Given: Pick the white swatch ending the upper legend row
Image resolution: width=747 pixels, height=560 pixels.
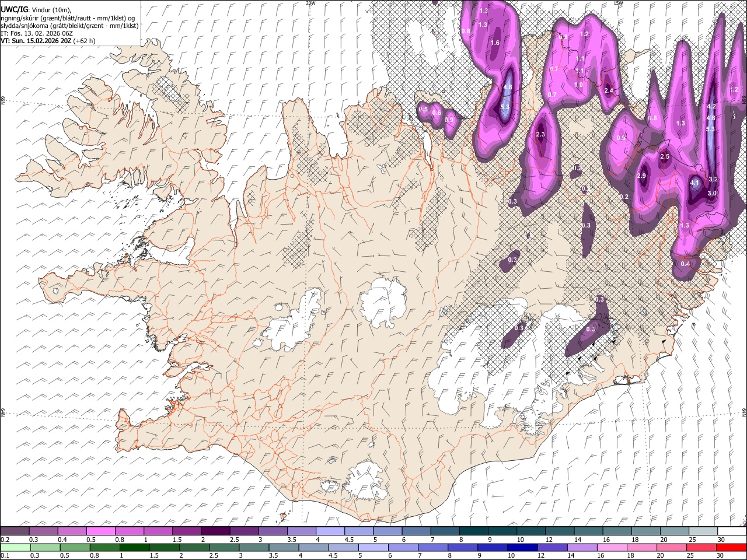Looking at the screenshot, I should 732,531.
